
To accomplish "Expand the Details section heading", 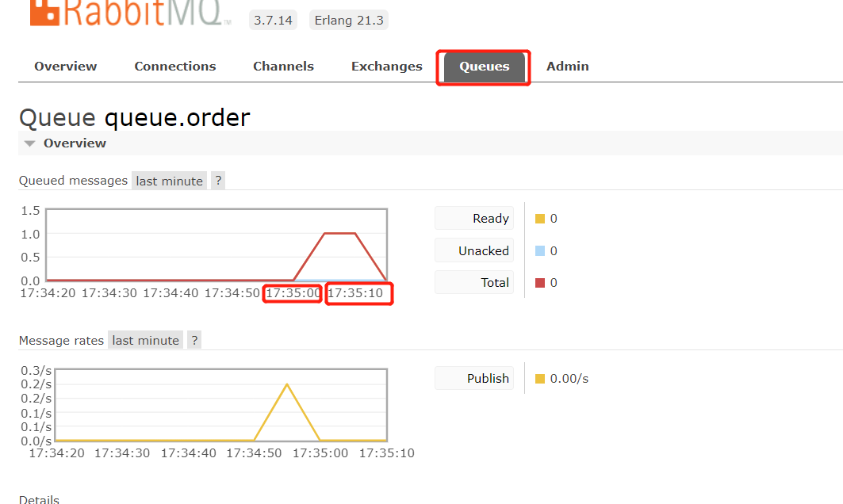I will tap(39, 499).
